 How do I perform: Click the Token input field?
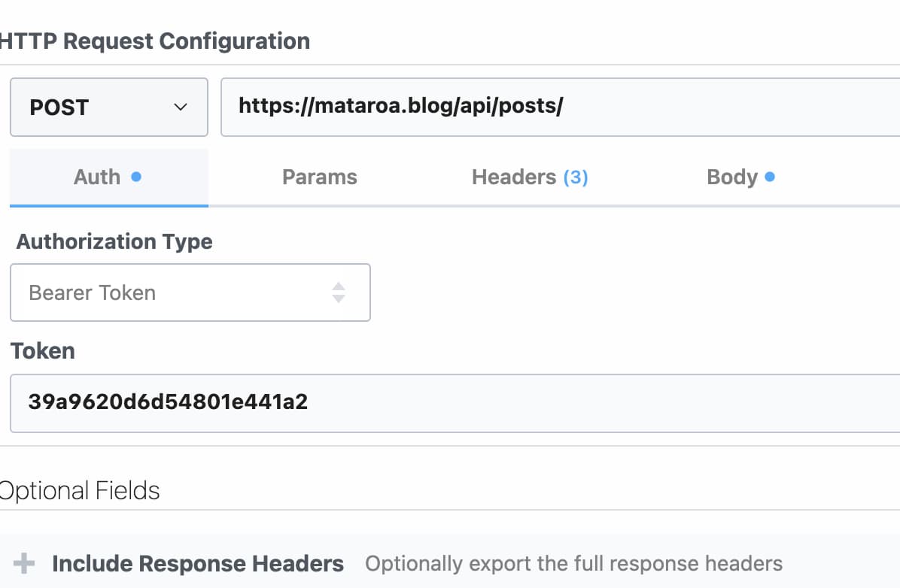(x=455, y=403)
